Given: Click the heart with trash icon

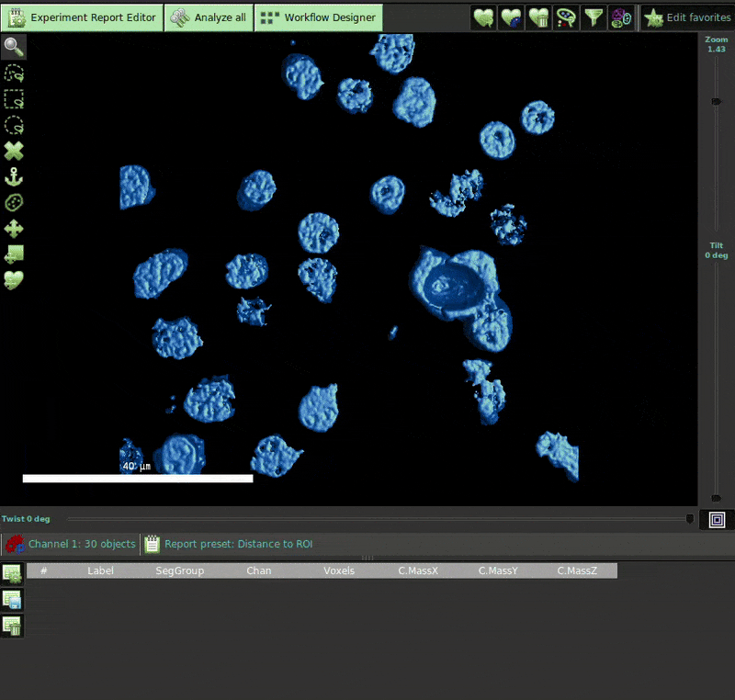Looking at the screenshot, I should 539,17.
